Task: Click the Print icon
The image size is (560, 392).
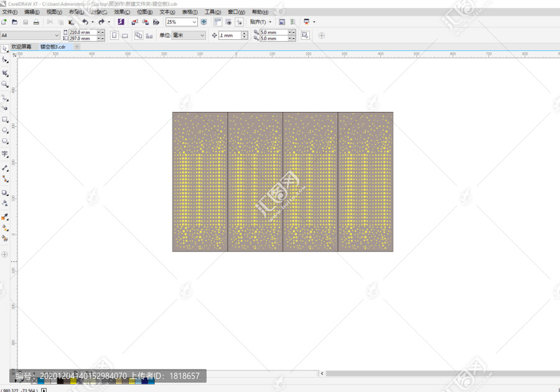Action: point(36,22)
